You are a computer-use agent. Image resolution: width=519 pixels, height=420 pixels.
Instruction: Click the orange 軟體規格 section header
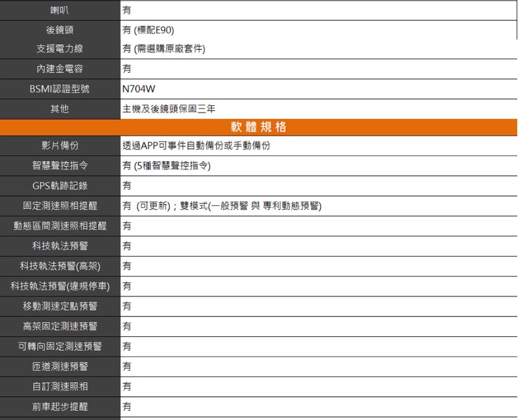(258, 127)
